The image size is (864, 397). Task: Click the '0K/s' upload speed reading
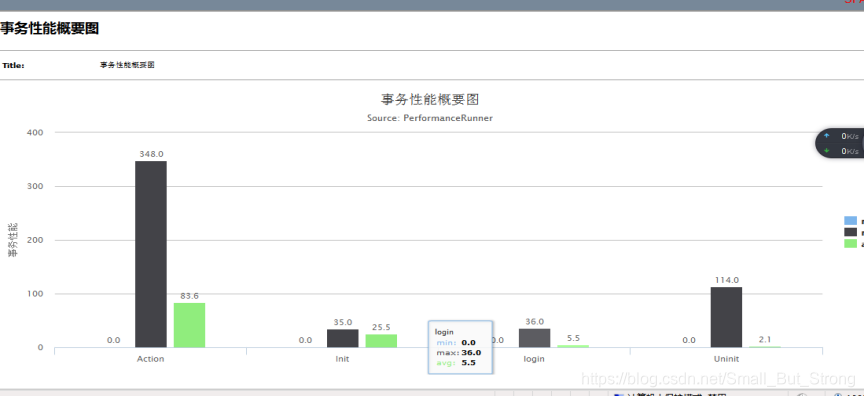pos(850,136)
